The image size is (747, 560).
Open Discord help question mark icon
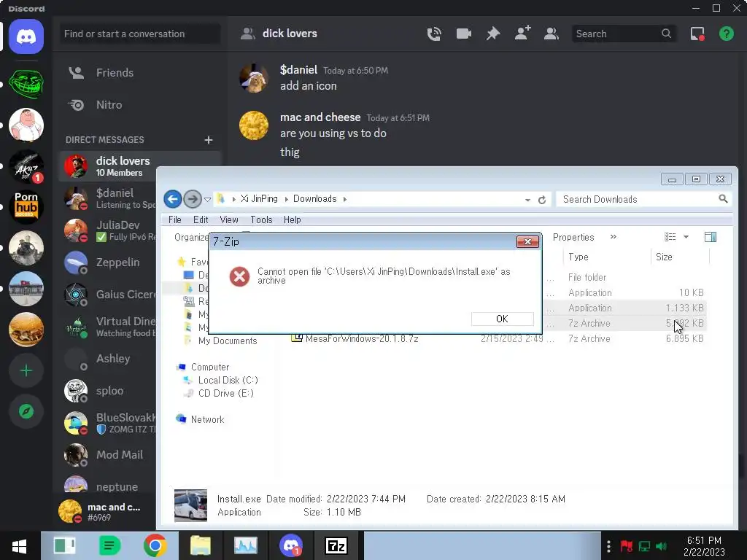point(727,34)
